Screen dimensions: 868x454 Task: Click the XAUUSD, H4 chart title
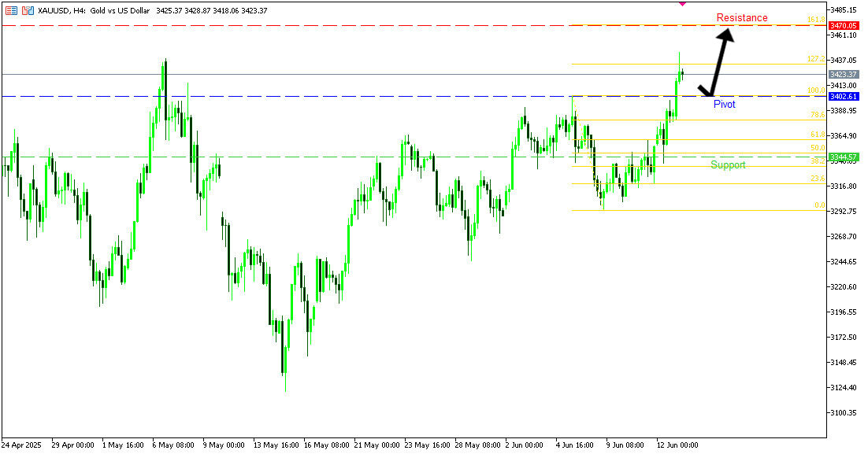point(62,10)
